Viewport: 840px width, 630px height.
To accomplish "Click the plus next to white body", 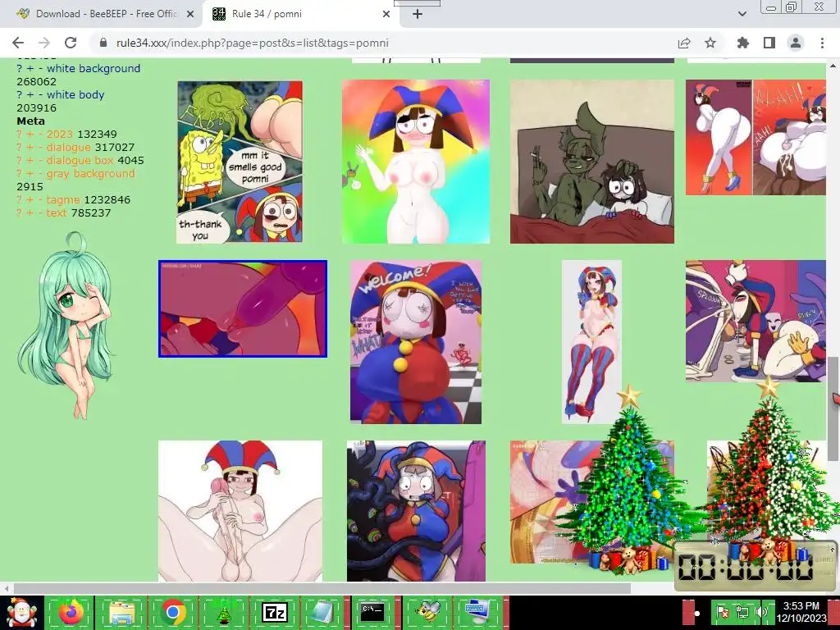I will (x=30, y=95).
